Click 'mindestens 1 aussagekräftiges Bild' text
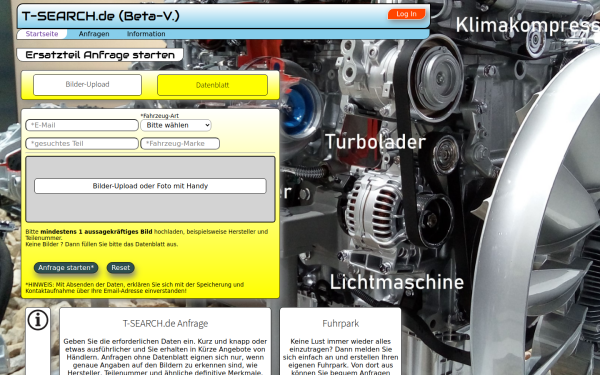This screenshot has width=600, height=375. (x=96, y=232)
